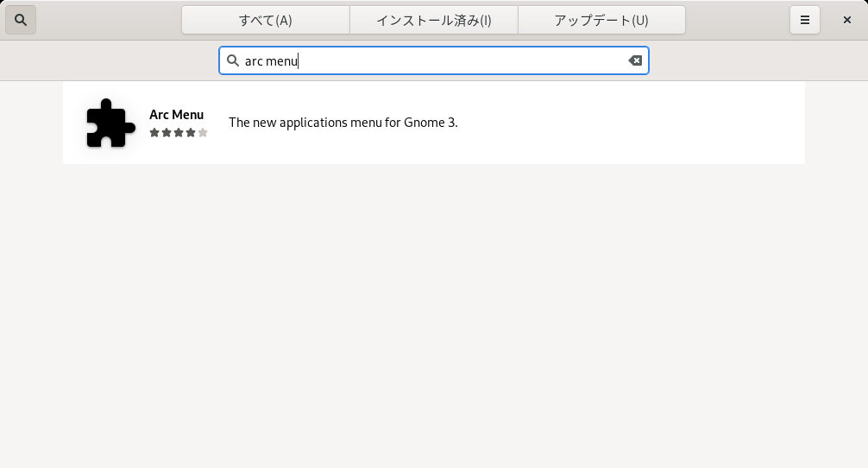Click the last greyed rating star
The image size is (868, 468).
click(x=203, y=132)
